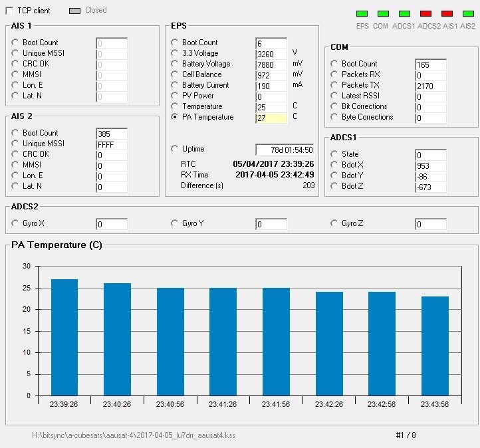Viewport: 480px width, 448px height.
Task: Select AIS 2 CRC OK radio button
Action: click(15, 154)
